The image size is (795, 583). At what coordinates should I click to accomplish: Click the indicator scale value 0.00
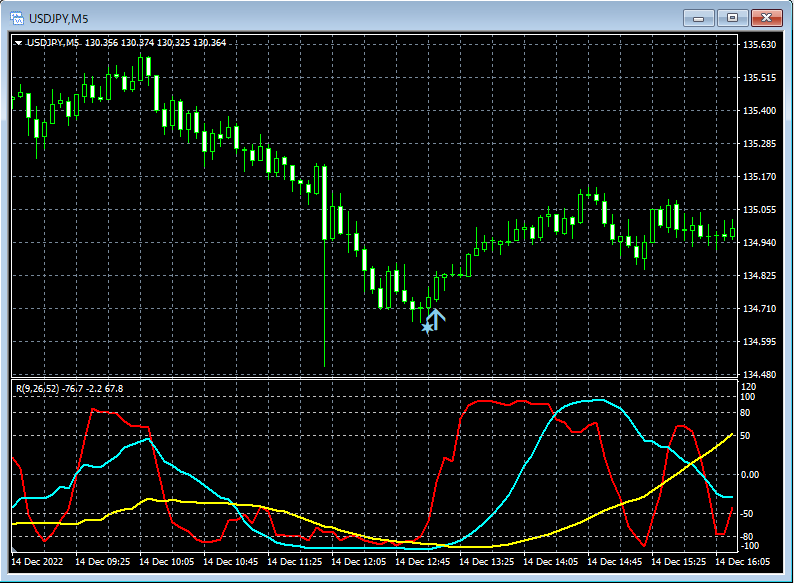[751, 475]
